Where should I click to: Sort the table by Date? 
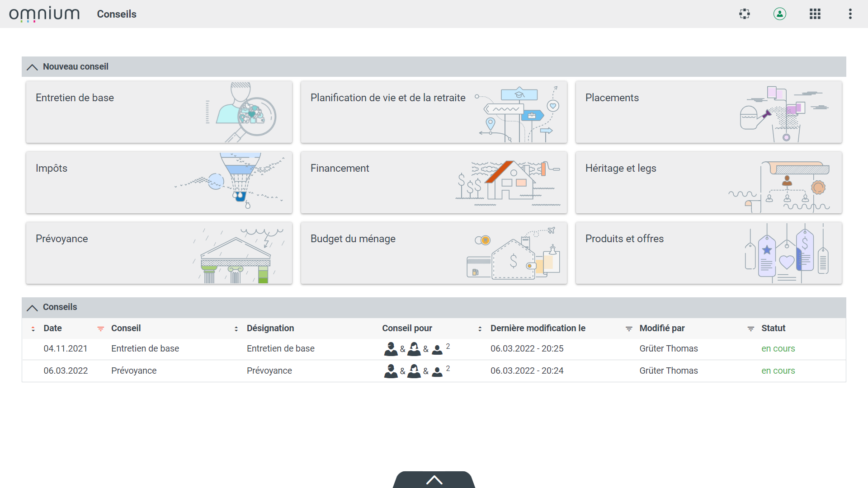pos(33,329)
